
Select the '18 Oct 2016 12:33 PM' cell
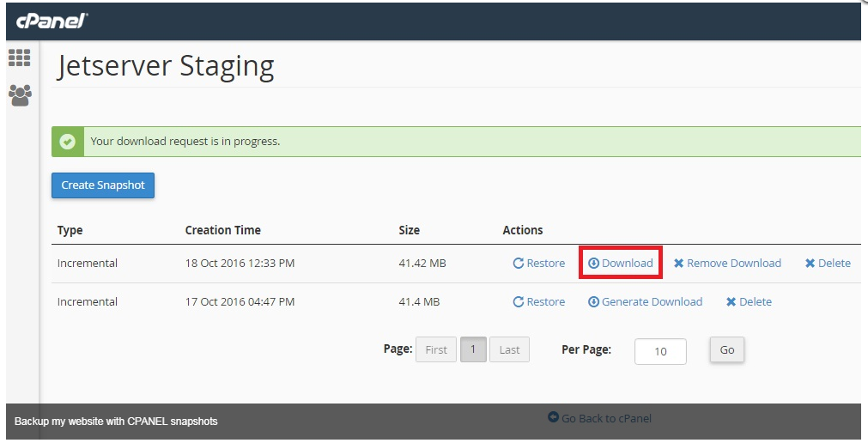click(240, 263)
